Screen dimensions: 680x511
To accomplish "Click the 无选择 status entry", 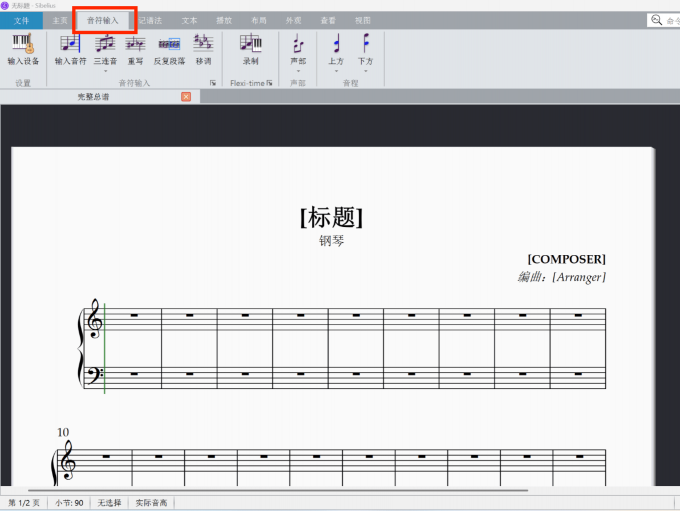I will 109,503.
